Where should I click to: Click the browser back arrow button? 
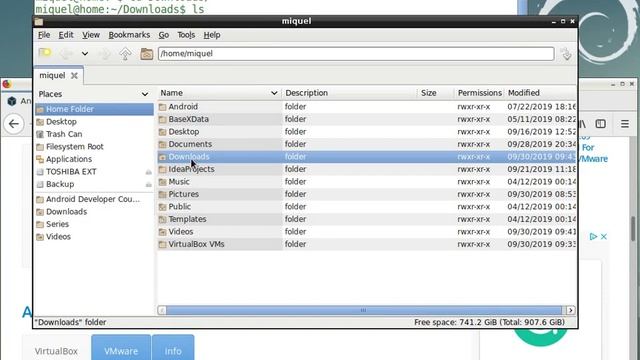[14, 124]
